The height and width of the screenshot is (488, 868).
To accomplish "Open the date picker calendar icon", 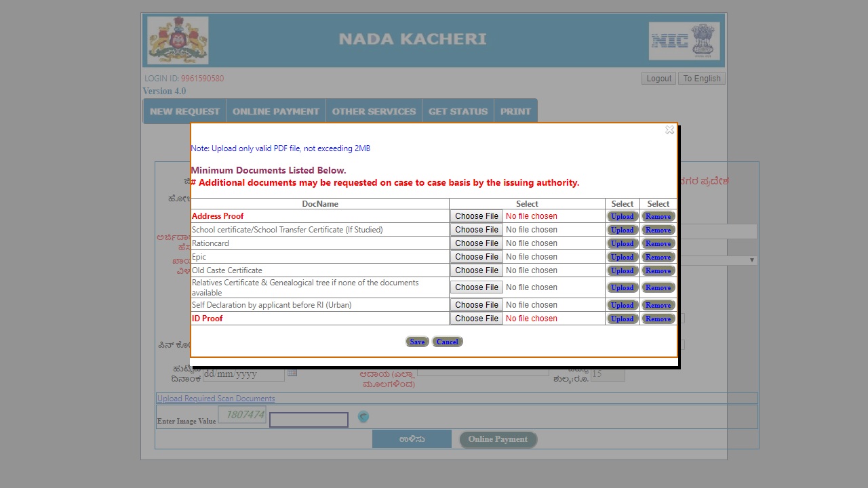I will pyautogui.click(x=292, y=373).
